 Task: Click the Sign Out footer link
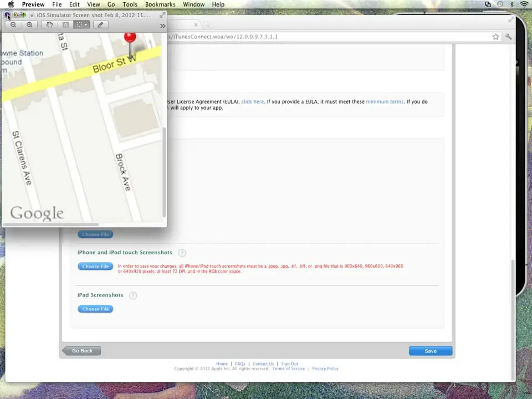(x=289, y=364)
